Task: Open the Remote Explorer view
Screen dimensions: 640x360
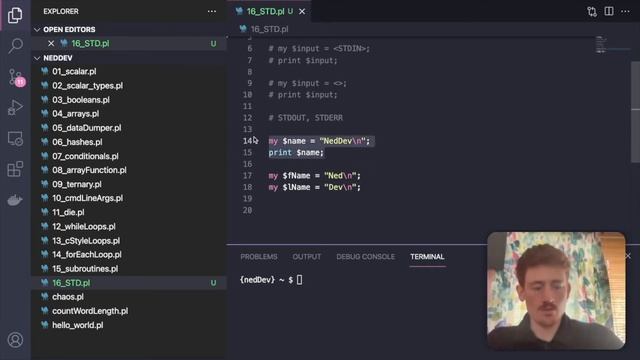Action: point(15,139)
